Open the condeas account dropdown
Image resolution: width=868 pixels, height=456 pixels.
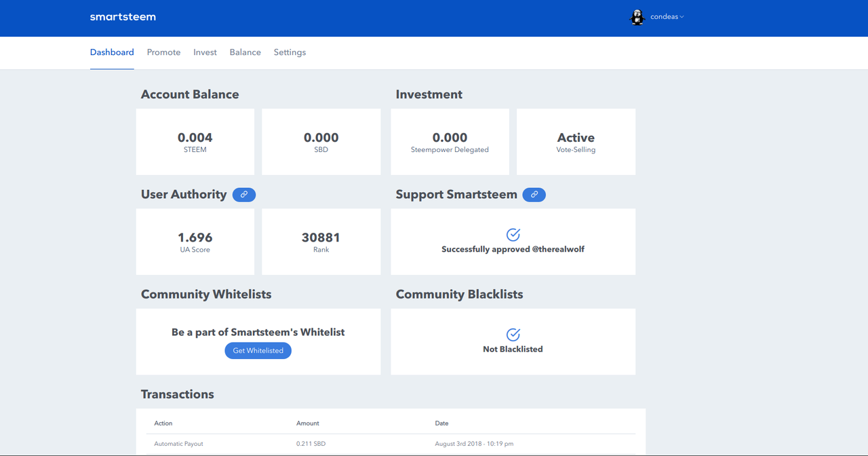667,17
